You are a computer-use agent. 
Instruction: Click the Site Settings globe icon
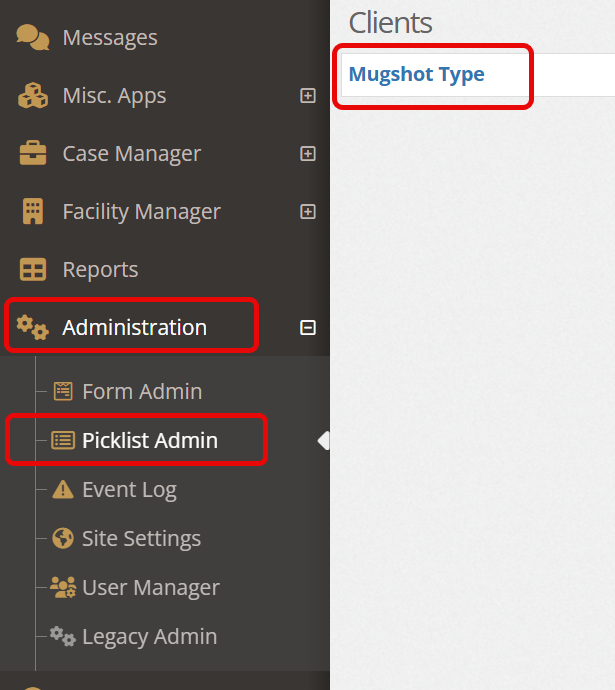click(x=63, y=538)
